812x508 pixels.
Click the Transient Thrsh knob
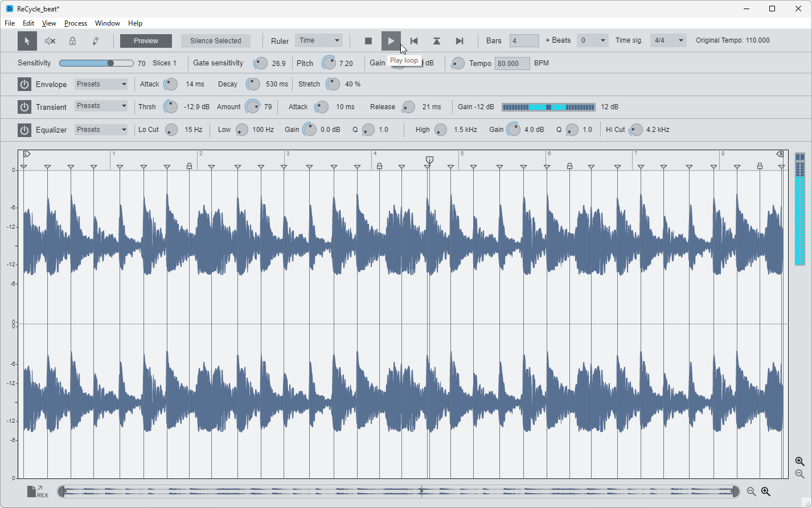[x=171, y=107]
